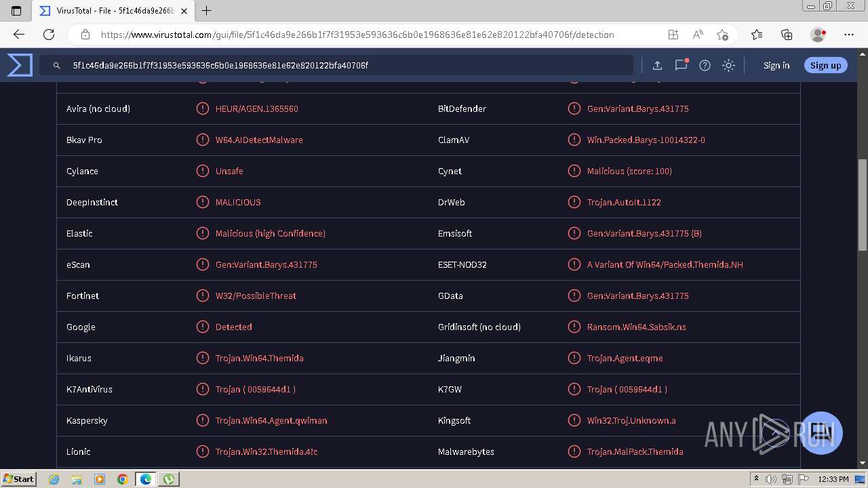Upload a file using the upload icon
This screenshot has height=488, width=868.
pyautogui.click(x=657, y=65)
